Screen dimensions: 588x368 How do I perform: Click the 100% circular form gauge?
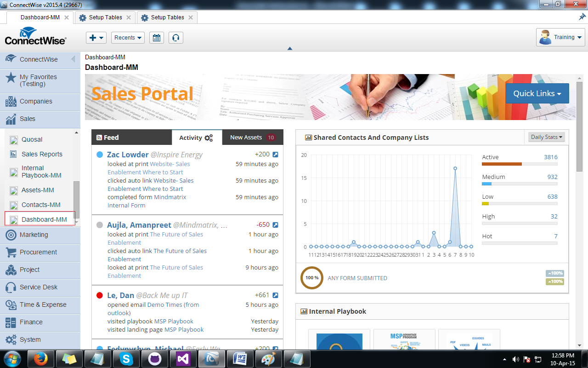[312, 278]
